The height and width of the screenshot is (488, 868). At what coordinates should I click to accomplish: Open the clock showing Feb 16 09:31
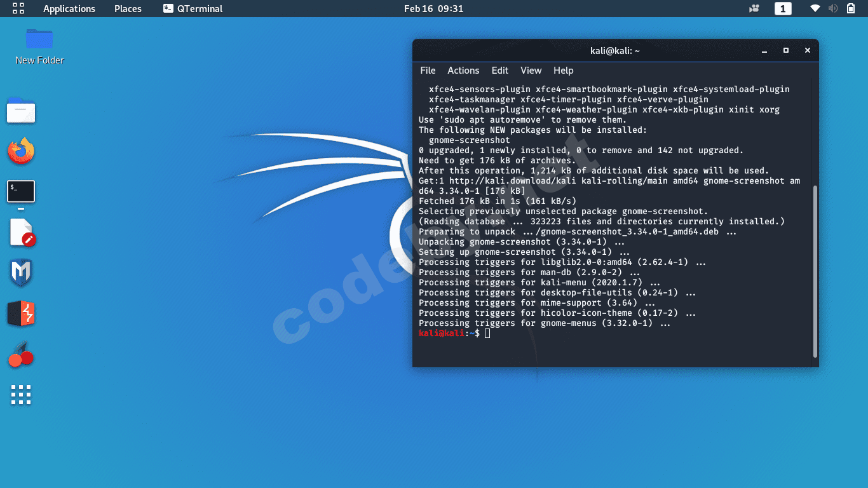tap(434, 8)
